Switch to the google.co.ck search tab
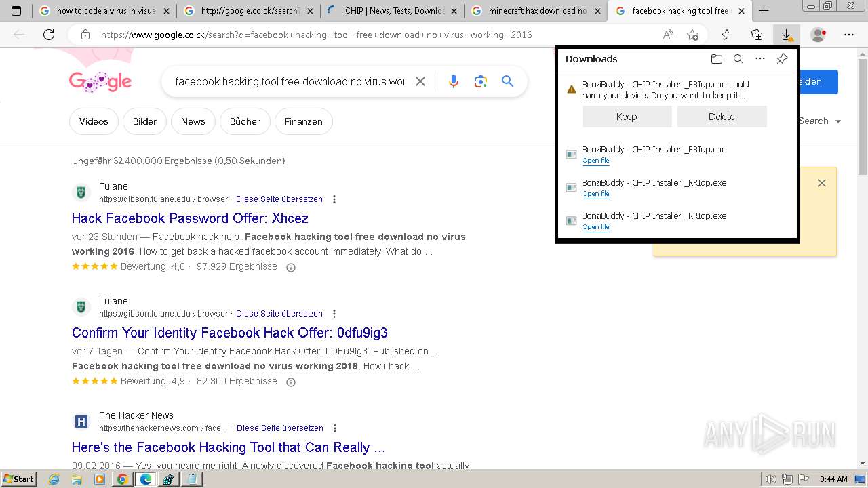 pyautogui.click(x=250, y=11)
